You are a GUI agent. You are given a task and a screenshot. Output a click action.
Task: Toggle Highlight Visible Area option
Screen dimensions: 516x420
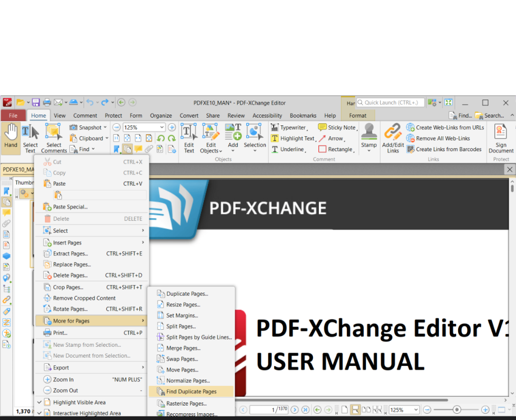click(91, 402)
